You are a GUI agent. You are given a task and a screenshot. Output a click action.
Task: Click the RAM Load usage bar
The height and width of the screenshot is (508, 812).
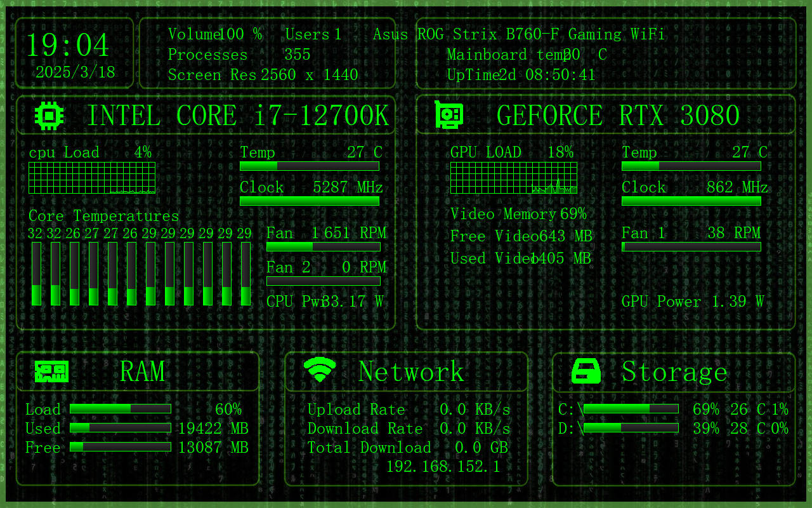(x=121, y=409)
